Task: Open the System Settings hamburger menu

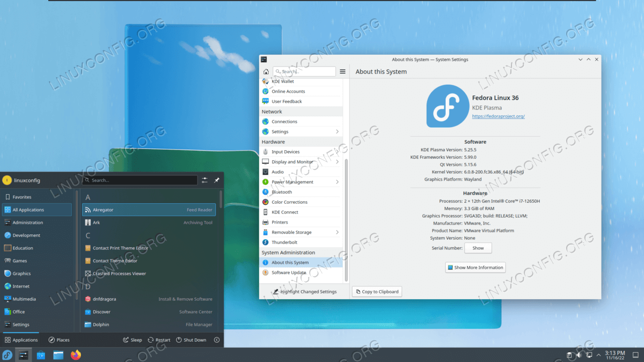Action: click(342, 71)
